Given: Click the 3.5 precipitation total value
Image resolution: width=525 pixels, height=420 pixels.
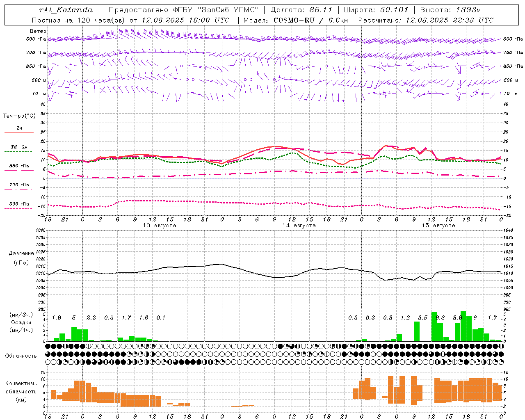Looking at the screenshot, I should 422,317.
